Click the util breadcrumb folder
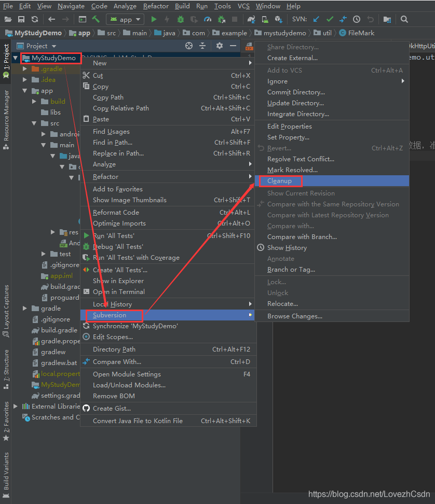 (323, 33)
